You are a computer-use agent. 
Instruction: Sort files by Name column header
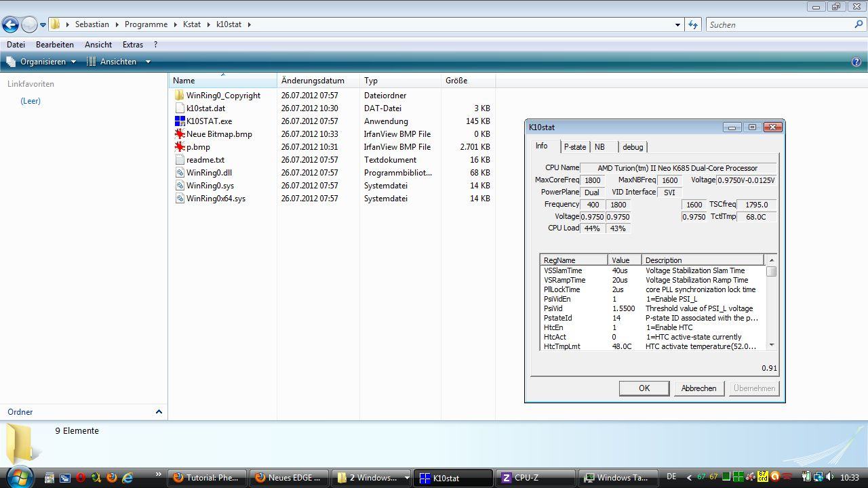pos(222,80)
